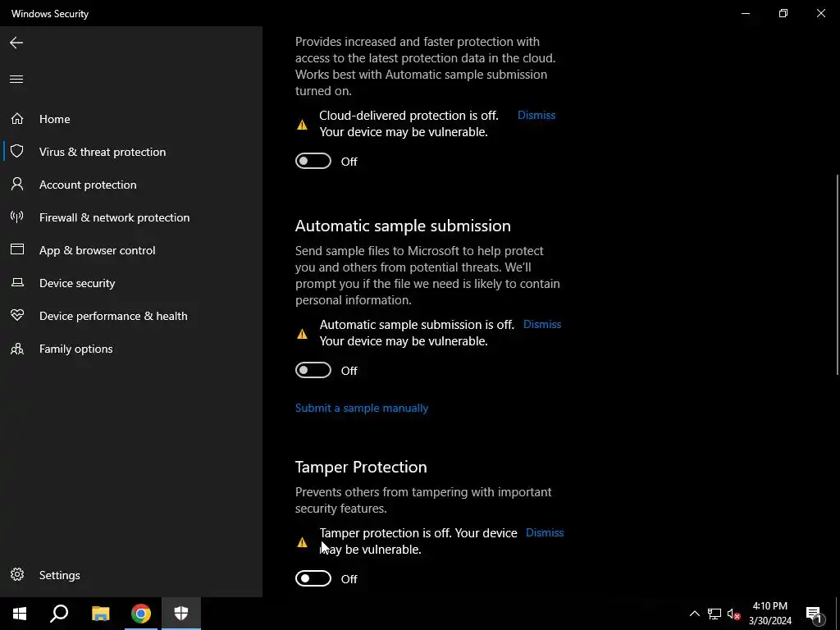
Task: Click the Tamper protection warning triangle
Action: tap(302, 542)
